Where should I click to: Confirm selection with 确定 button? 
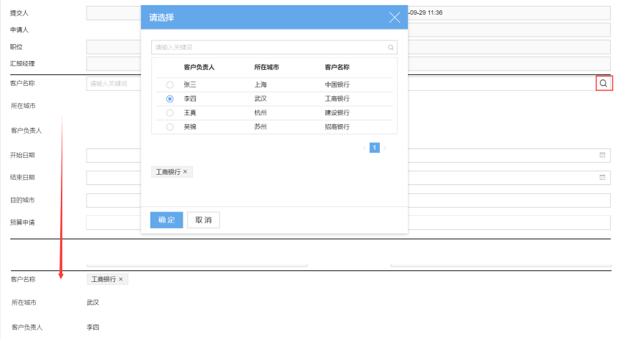(x=167, y=220)
